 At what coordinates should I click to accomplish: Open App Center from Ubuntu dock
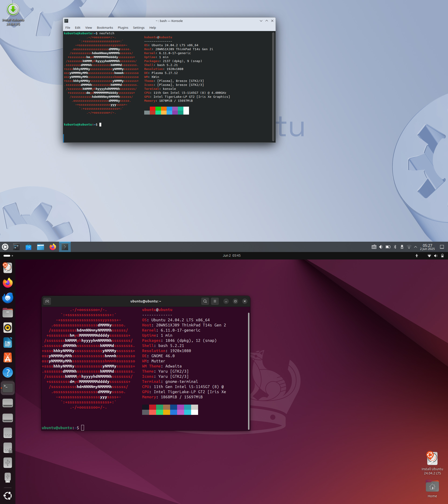[x=8, y=358]
